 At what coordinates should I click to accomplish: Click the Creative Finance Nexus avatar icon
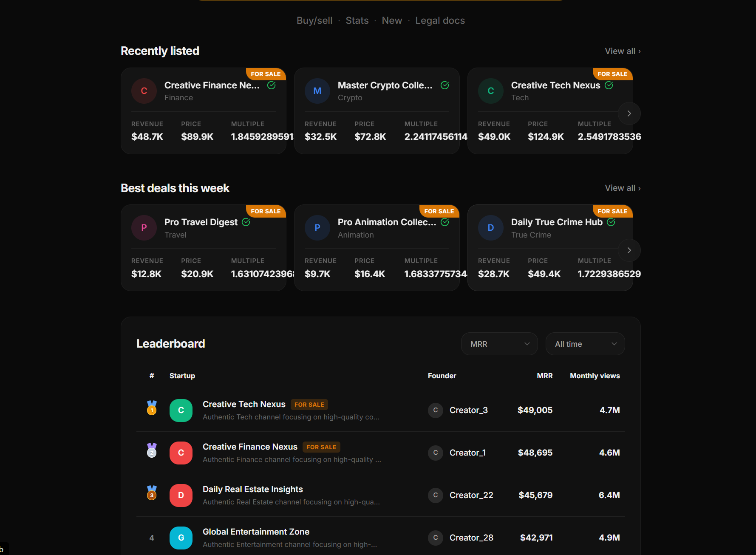pyautogui.click(x=144, y=91)
